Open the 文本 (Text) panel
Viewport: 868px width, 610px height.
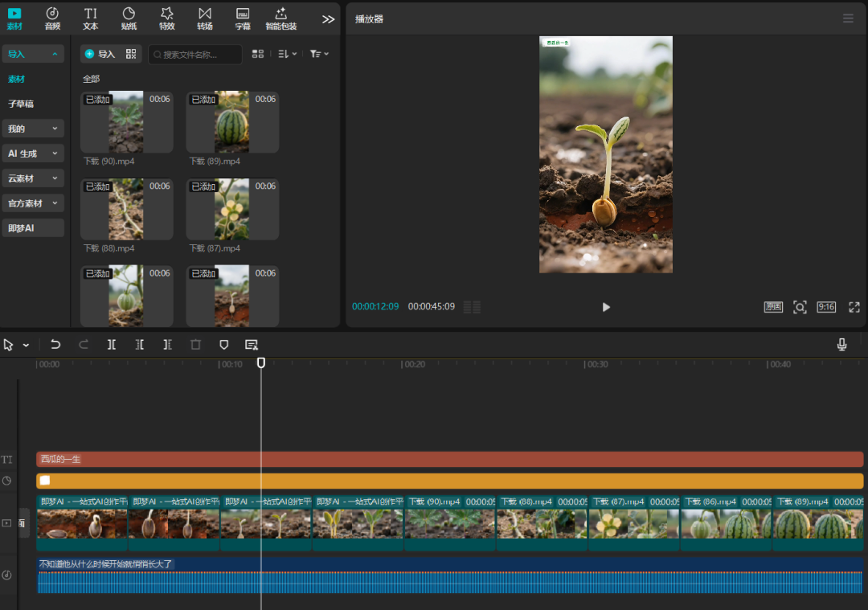tap(90, 18)
